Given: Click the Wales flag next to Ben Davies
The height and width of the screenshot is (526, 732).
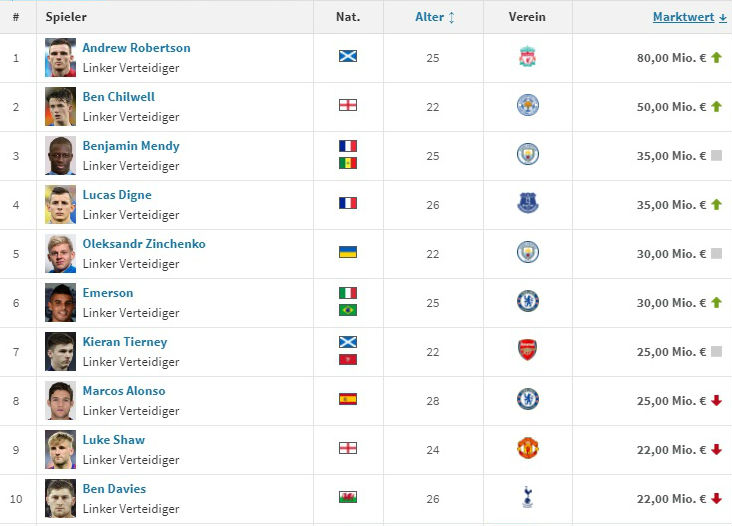Looking at the screenshot, I should point(347,497).
